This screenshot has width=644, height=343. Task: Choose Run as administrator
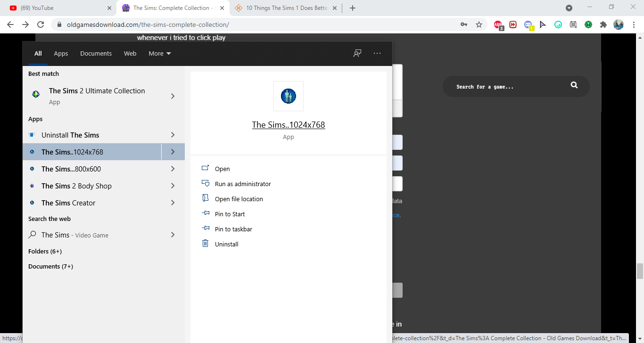[x=243, y=184]
